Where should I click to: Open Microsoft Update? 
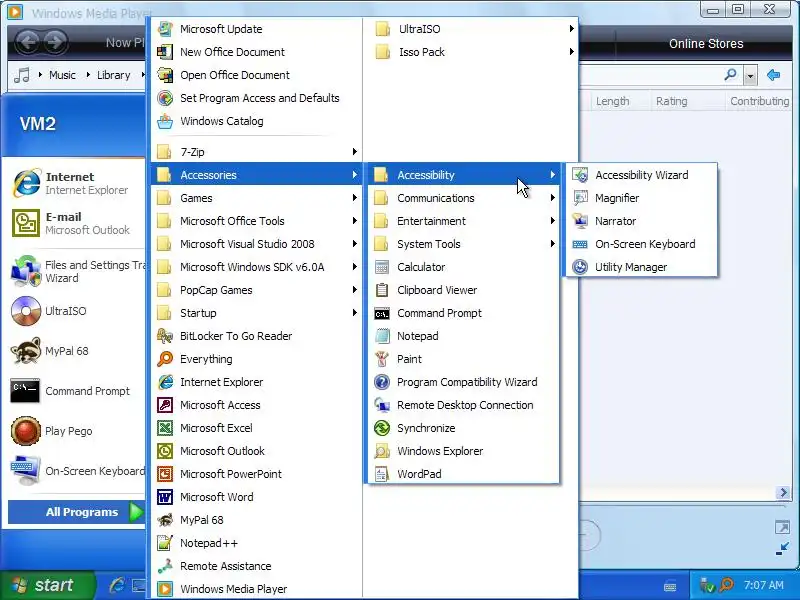click(x=257, y=29)
